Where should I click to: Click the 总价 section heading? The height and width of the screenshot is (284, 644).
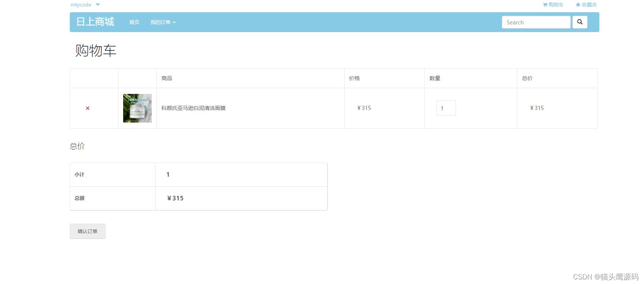pos(77,146)
